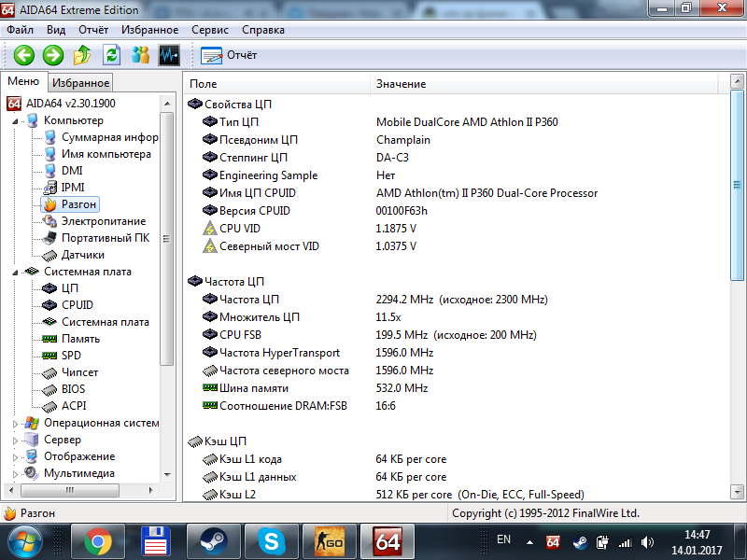Image resolution: width=747 pixels, height=560 pixels.
Task: Click the details pane vertical scrollbar thumb
Action: [x=737, y=185]
